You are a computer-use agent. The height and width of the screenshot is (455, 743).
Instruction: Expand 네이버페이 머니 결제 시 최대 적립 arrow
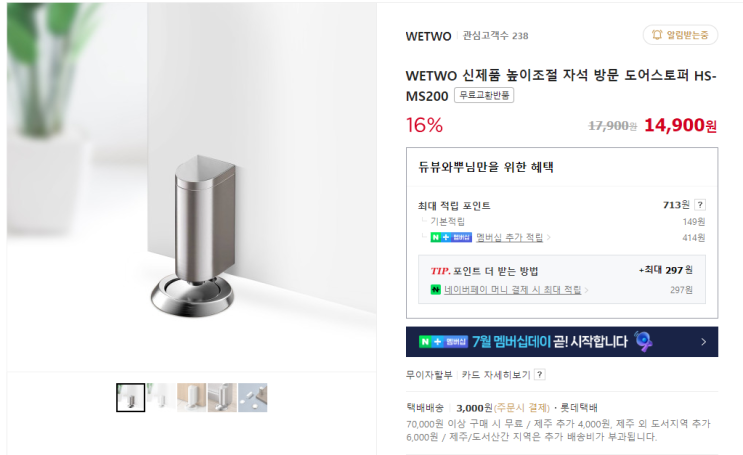pos(586,290)
